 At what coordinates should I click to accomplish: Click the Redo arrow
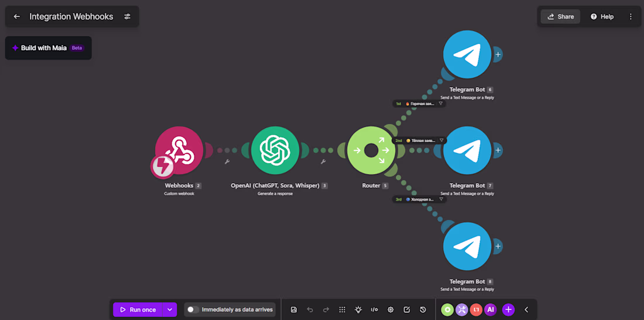326,309
